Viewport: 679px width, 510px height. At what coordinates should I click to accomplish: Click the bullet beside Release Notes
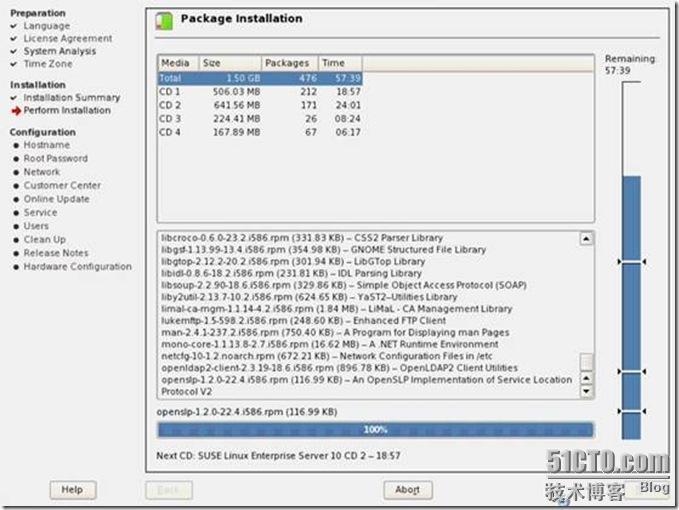tap(16, 253)
